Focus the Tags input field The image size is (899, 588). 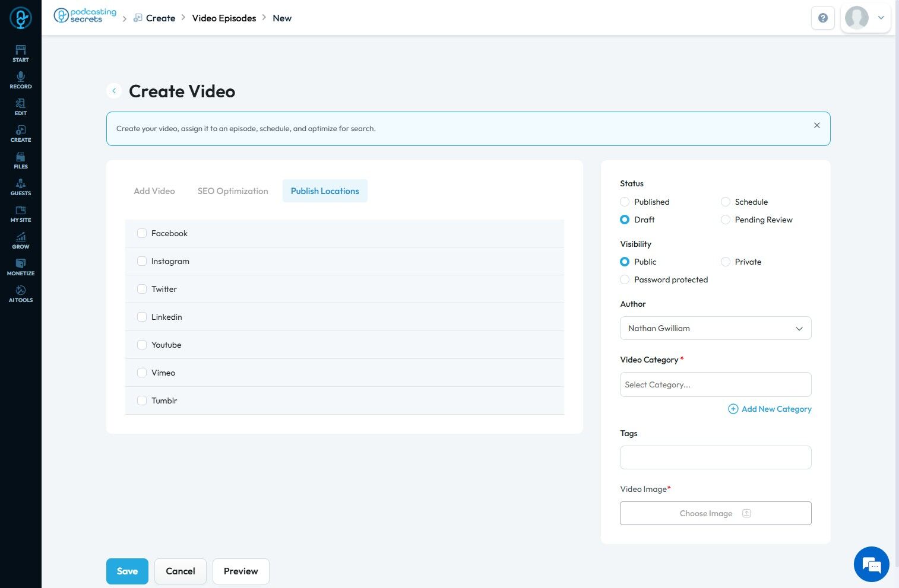(716, 457)
